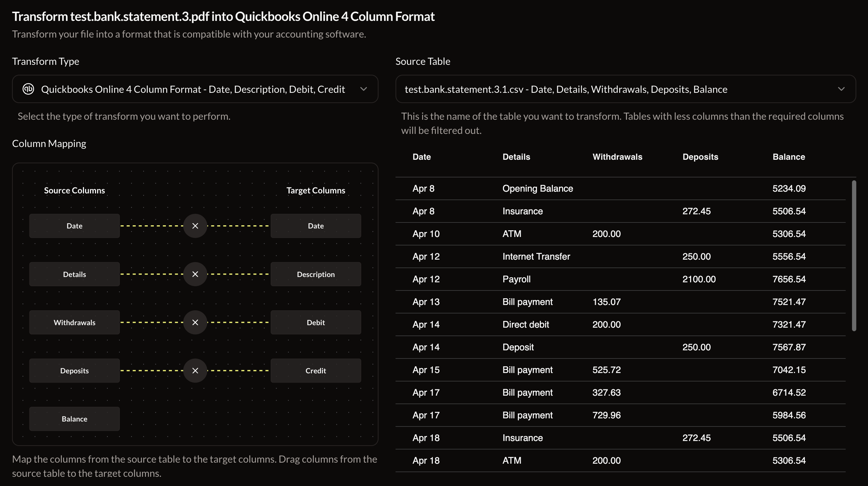The width and height of the screenshot is (868, 486).
Task: Remove Deposits column mapping connection
Action: 195,371
